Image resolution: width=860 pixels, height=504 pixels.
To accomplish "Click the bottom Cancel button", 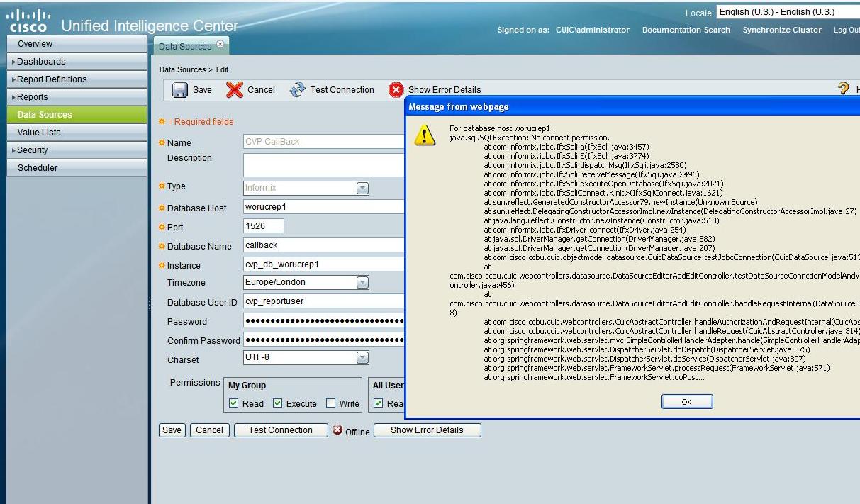I will [209, 430].
